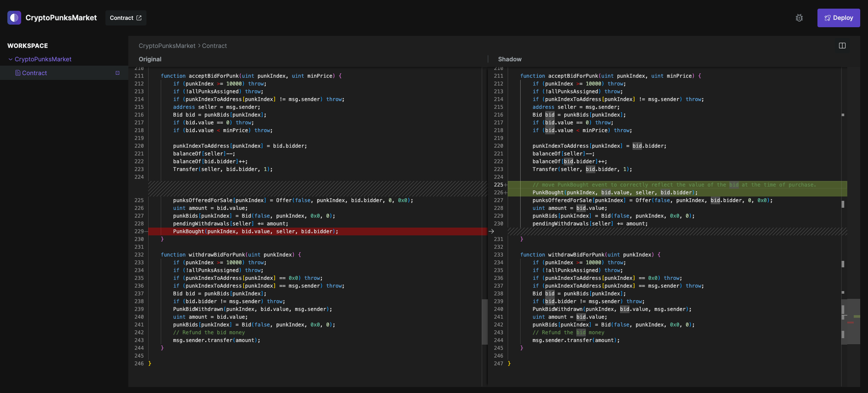868x393 pixels.
Task: Click the CryptoPunksMarket folder name in workspace
Action: click(x=43, y=59)
